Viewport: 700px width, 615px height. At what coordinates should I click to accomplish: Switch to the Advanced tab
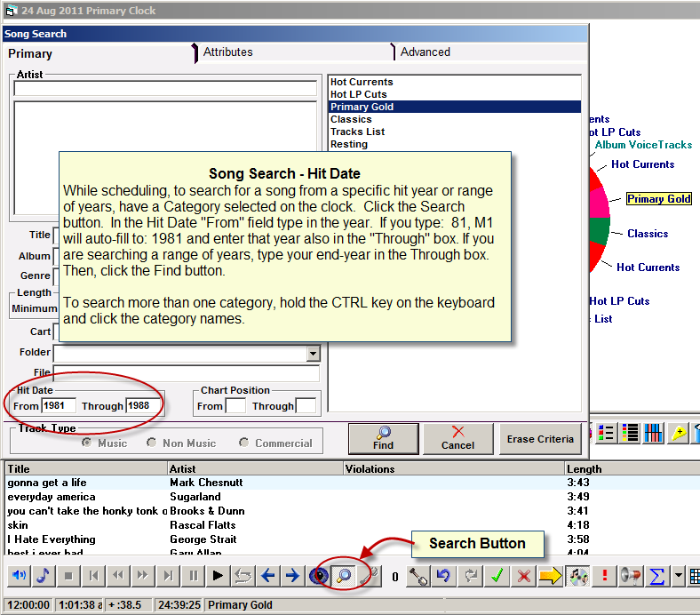(x=425, y=52)
